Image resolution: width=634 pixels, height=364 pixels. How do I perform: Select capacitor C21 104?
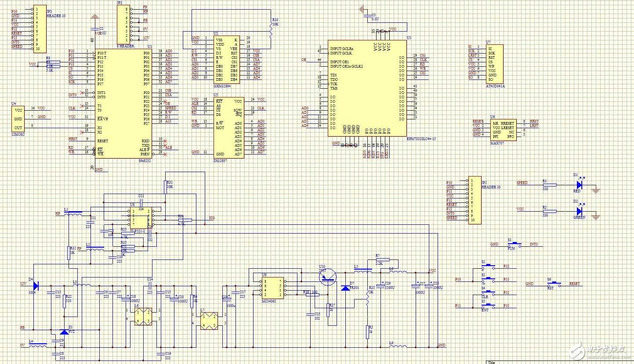click(x=141, y=202)
